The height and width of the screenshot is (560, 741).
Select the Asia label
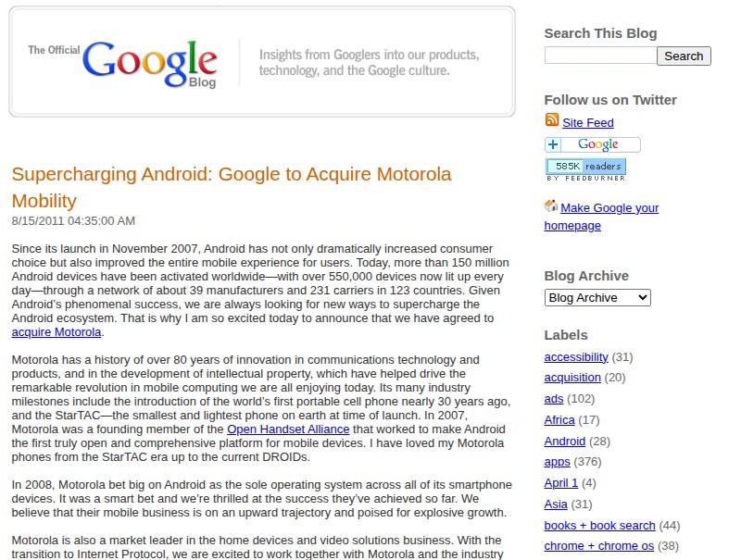pyautogui.click(x=556, y=504)
